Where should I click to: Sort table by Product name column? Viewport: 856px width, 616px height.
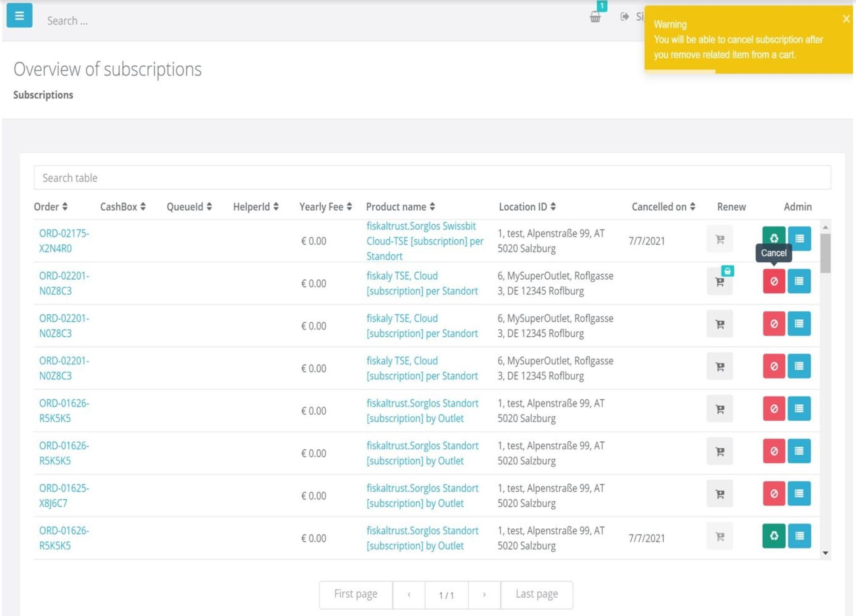401,207
